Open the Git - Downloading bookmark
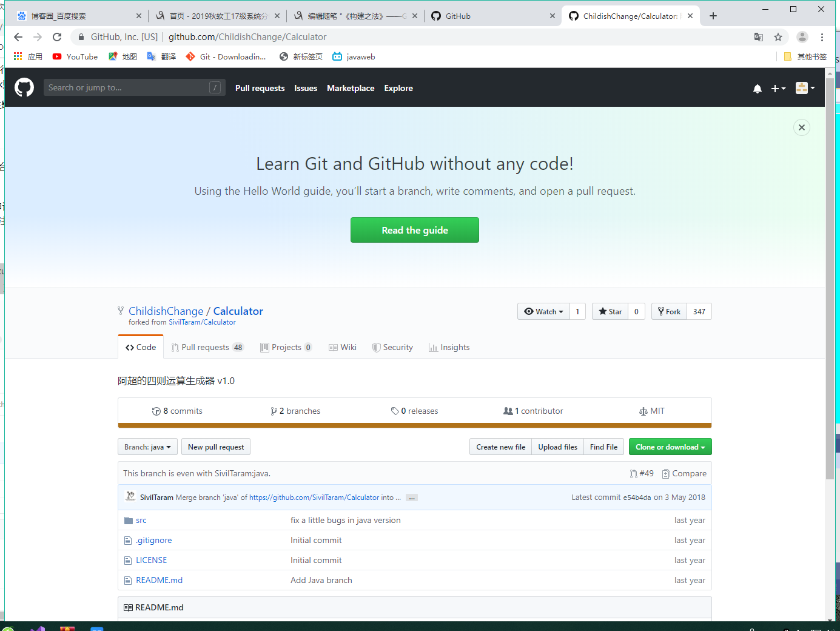This screenshot has width=840, height=631. [x=226, y=56]
